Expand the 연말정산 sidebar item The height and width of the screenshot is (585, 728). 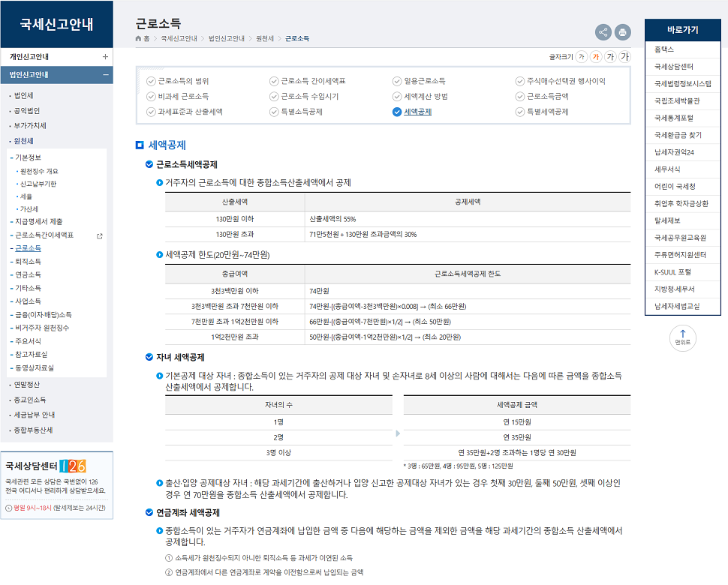point(26,385)
